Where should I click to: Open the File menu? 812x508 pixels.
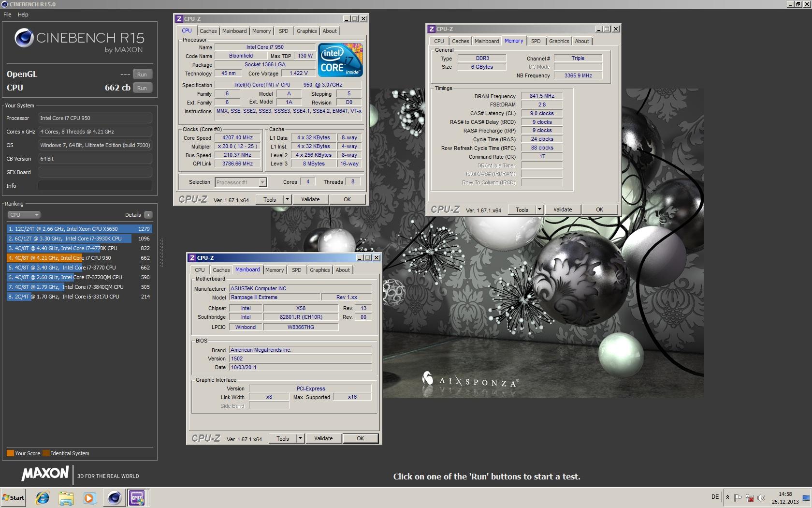pos(7,15)
